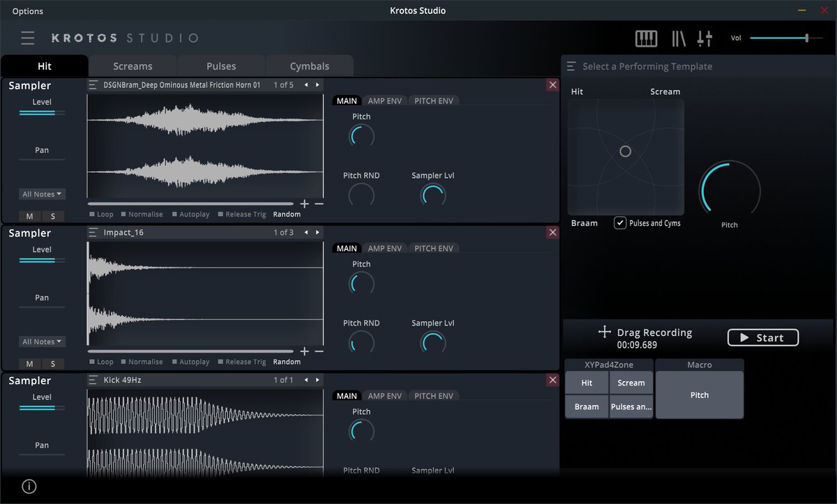The image size is (837, 504).
Task: Adjust Pitch RND knob in Impact_16 sampler
Action: point(361,342)
